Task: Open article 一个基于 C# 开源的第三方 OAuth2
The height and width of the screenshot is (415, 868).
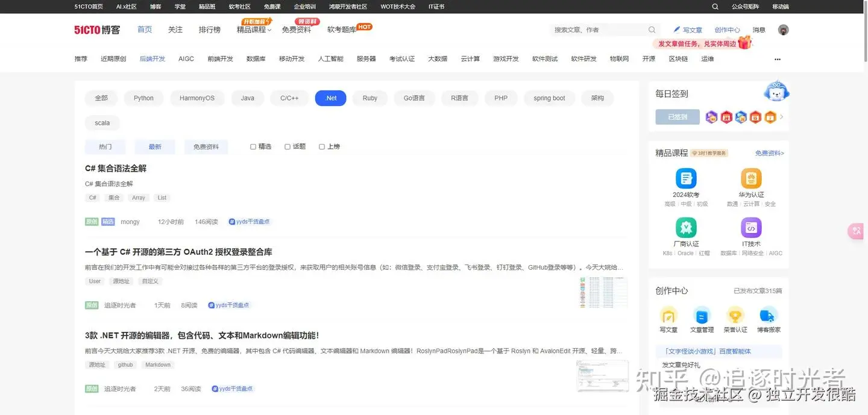Action: click(x=178, y=252)
